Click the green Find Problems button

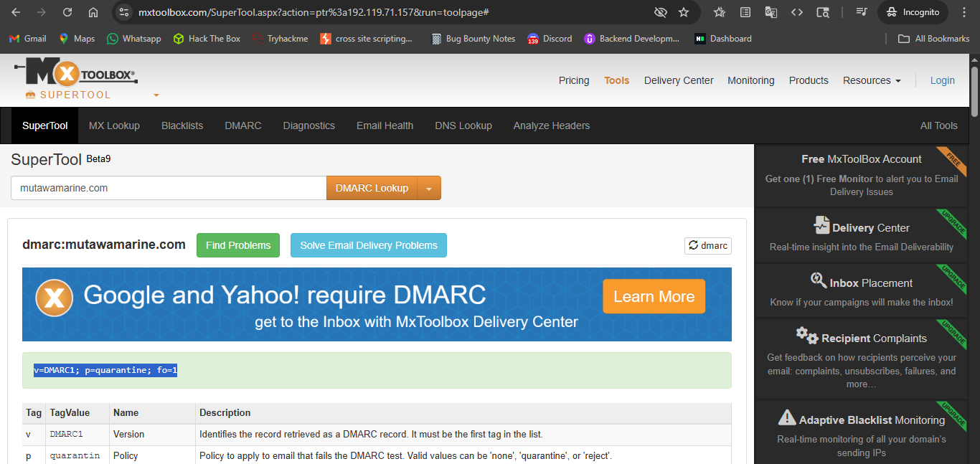click(237, 245)
